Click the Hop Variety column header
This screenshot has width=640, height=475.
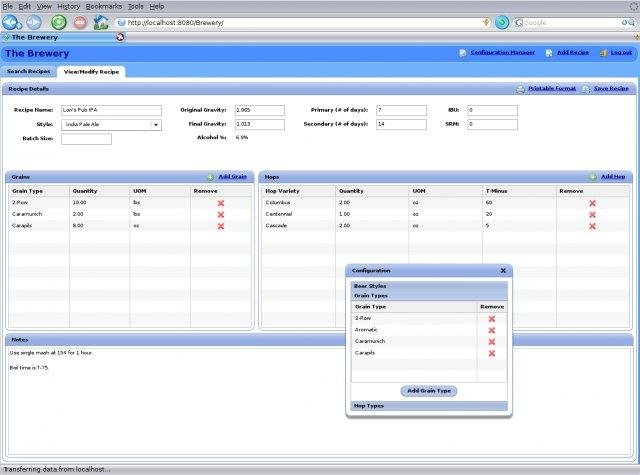coord(298,191)
